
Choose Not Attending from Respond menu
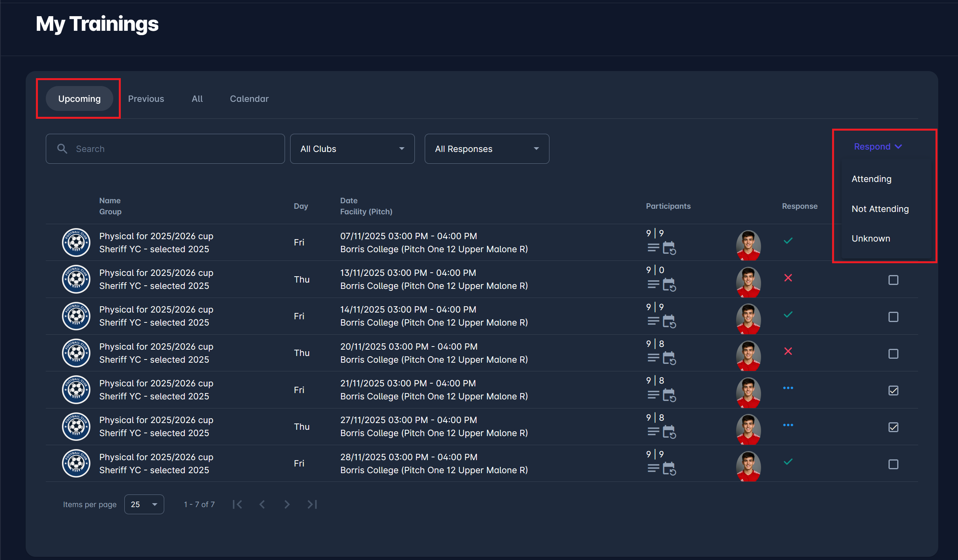[880, 209]
